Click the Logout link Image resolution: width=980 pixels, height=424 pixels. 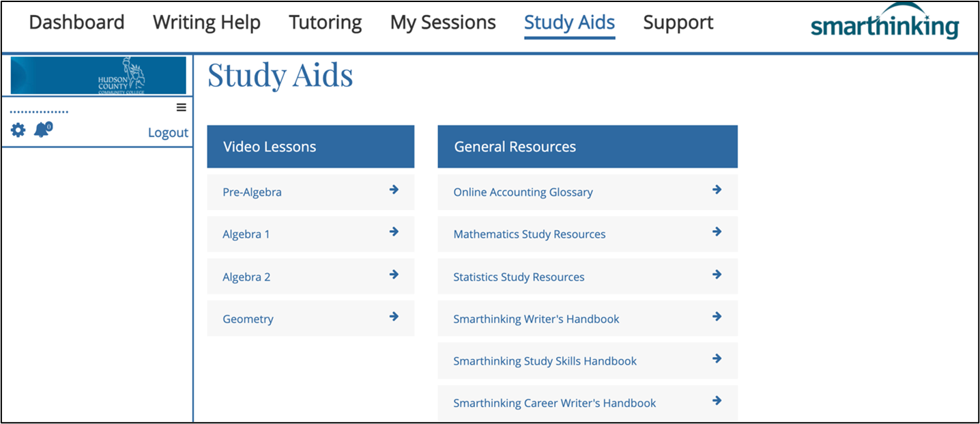pos(168,132)
